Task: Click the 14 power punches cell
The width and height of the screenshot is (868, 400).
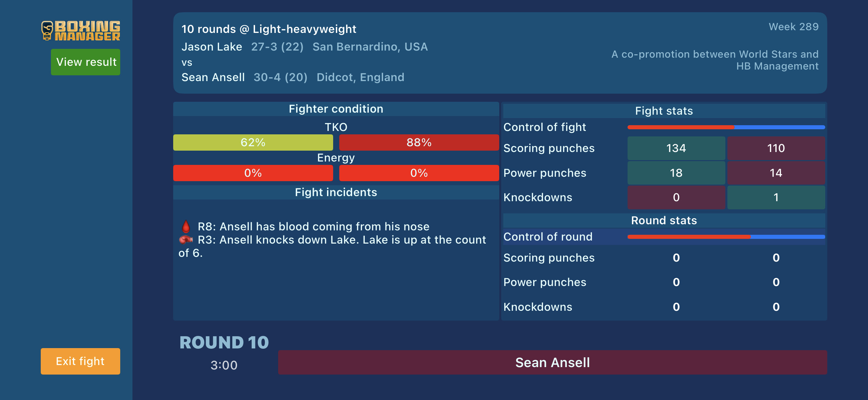Action: click(776, 173)
